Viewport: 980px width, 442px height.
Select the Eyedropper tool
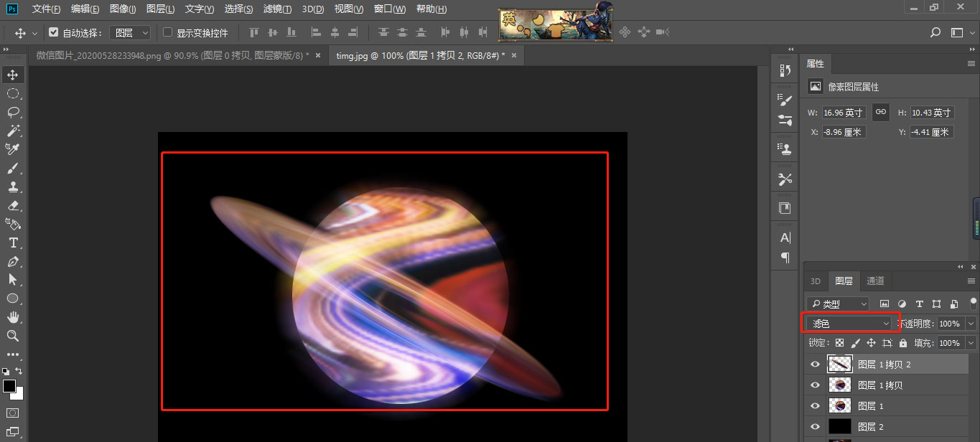click(x=13, y=149)
